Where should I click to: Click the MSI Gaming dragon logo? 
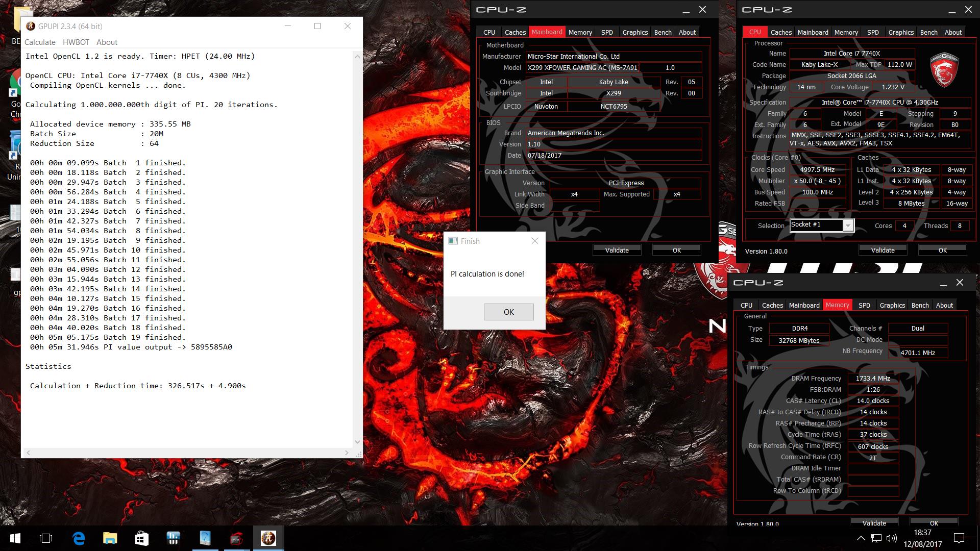(944, 70)
